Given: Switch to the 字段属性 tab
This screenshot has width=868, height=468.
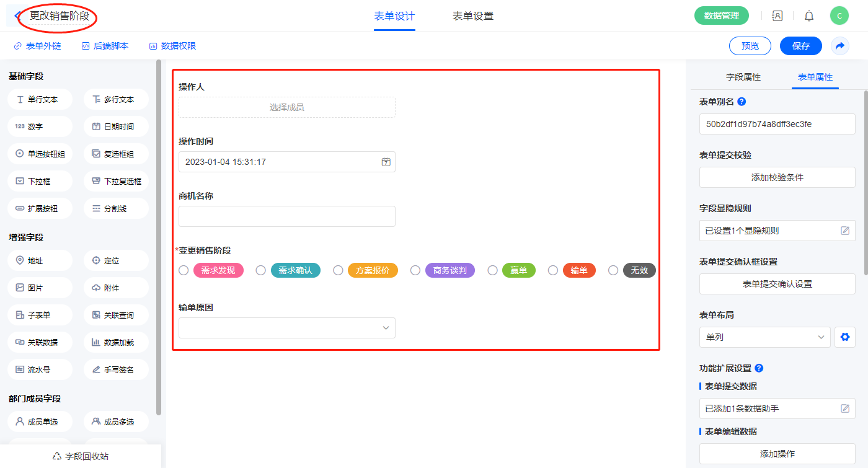Looking at the screenshot, I should pos(743,77).
